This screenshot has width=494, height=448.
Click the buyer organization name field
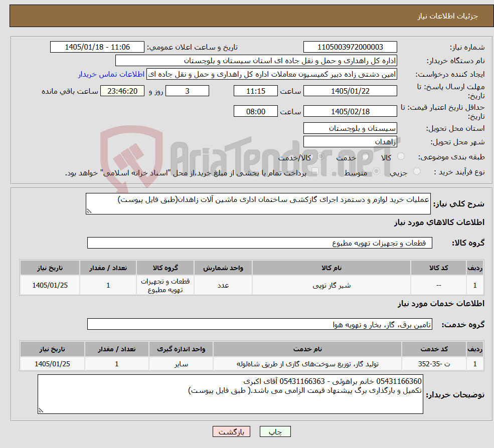click(256, 61)
